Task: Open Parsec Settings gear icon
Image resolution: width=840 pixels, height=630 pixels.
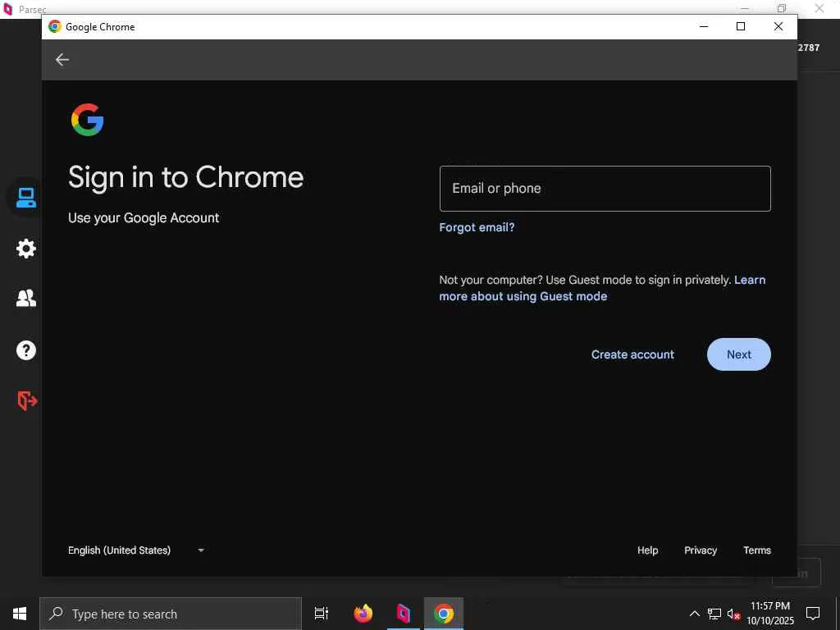Action: point(25,248)
